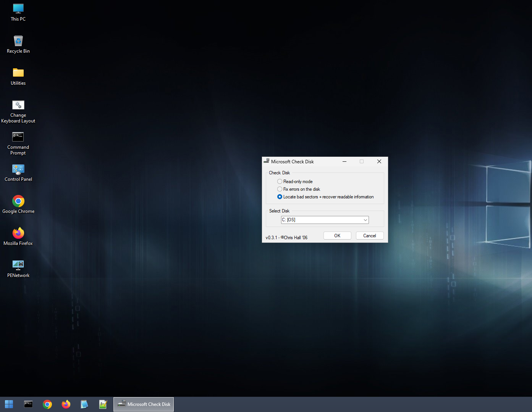Click the Microsoft Check Disk taskbar button
This screenshot has width=532, height=412.
click(144, 404)
